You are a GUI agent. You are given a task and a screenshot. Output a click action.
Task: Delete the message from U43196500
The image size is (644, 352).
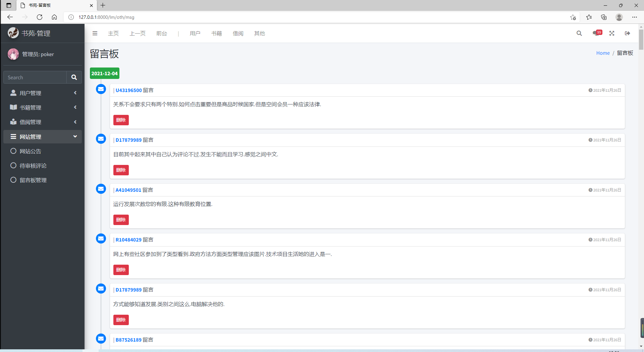(121, 120)
